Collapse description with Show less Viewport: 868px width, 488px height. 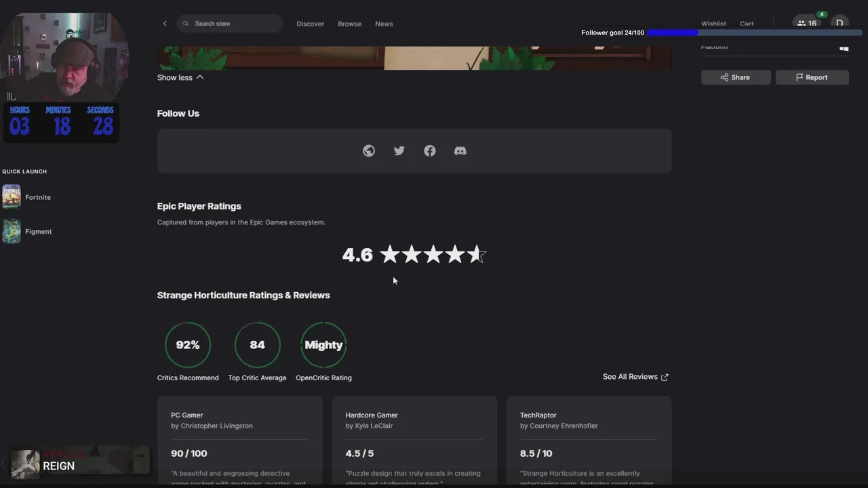180,77
